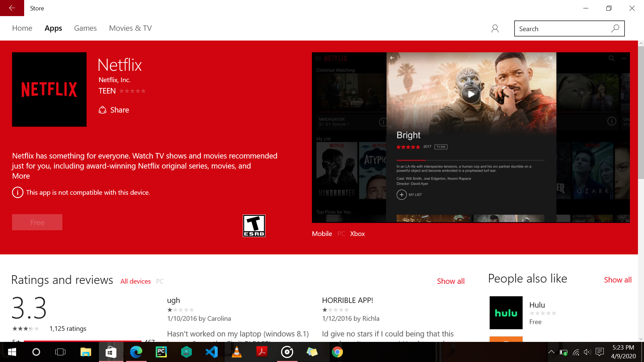Click Show all for People also like
The height and width of the screenshot is (362, 644).
[618, 280]
